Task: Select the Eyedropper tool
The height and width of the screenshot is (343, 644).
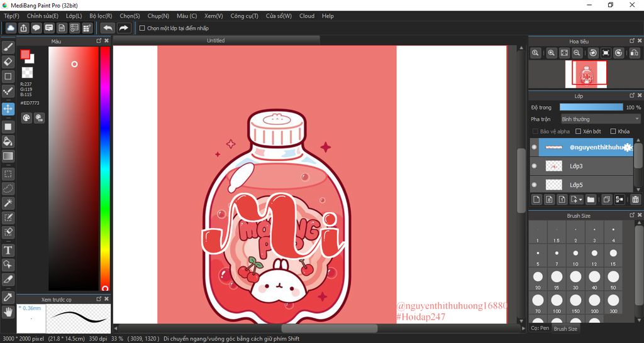Action: pyautogui.click(x=8, y=297)
